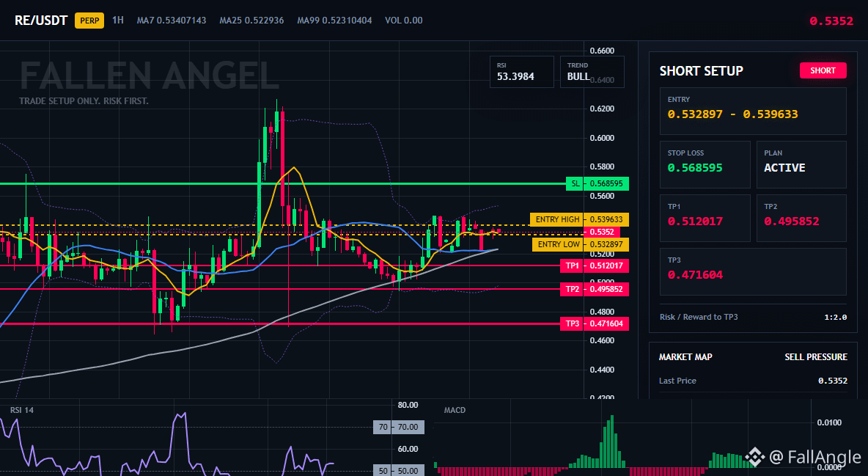Open the TREND BULL info box

point(592,72)
